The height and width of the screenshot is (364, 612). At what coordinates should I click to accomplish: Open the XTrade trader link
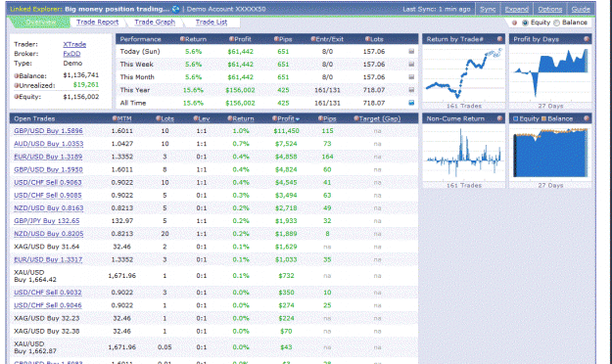tap(74, 44)
